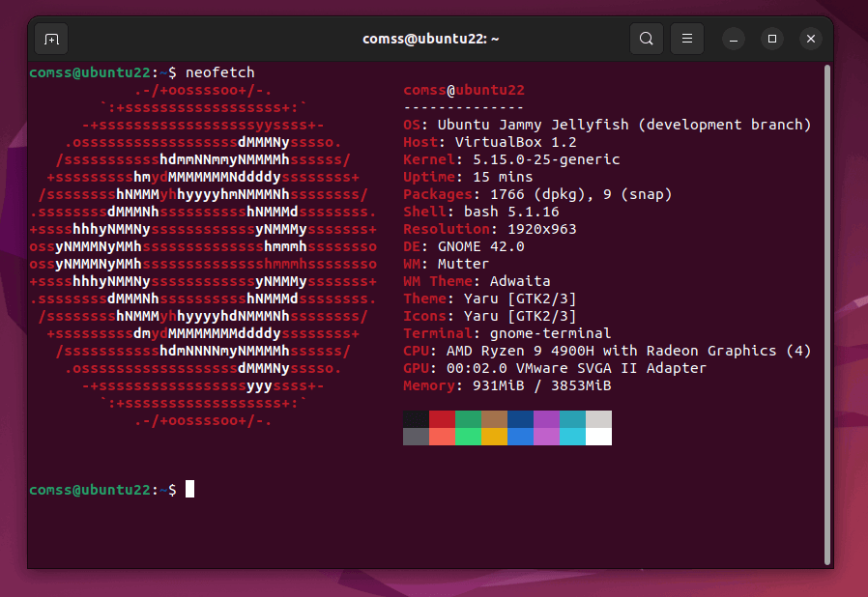
Task: Click Memory value 931MiB / 3853MiB
Action: [542, 385]
